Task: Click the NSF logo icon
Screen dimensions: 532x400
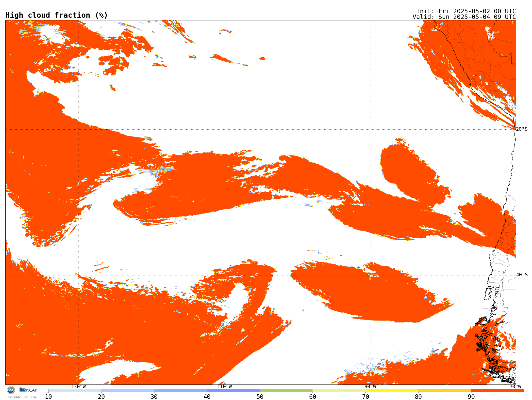Action: click(x=11, y=390)
